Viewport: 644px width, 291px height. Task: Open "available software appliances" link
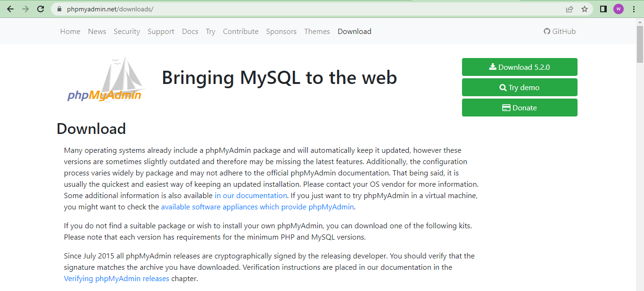point(257,207)
